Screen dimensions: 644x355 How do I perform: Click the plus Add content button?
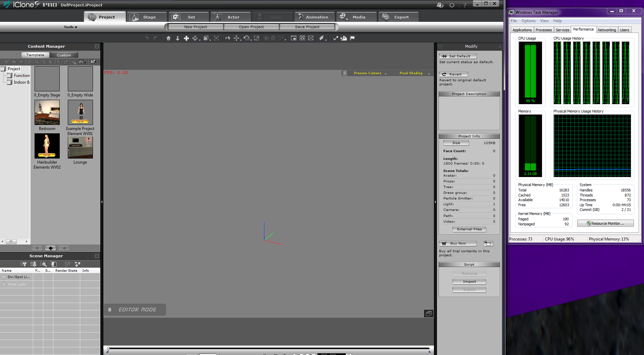point(50,248)
